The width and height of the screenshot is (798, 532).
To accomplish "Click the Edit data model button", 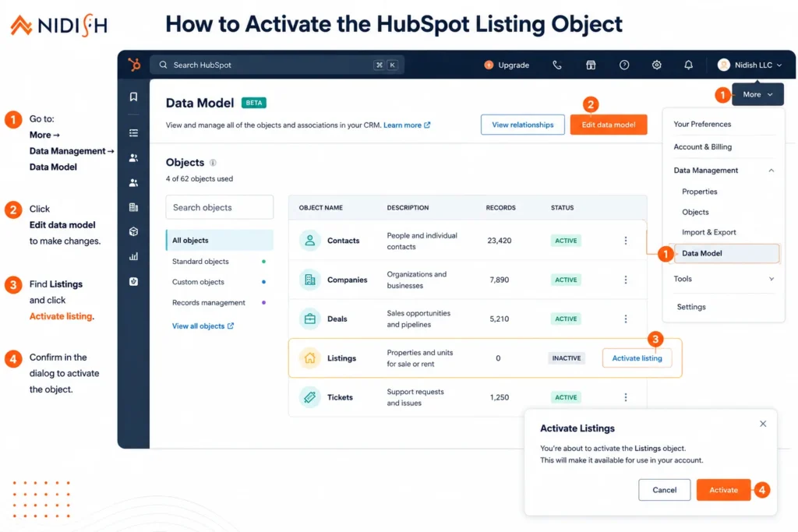I will 608,125.
